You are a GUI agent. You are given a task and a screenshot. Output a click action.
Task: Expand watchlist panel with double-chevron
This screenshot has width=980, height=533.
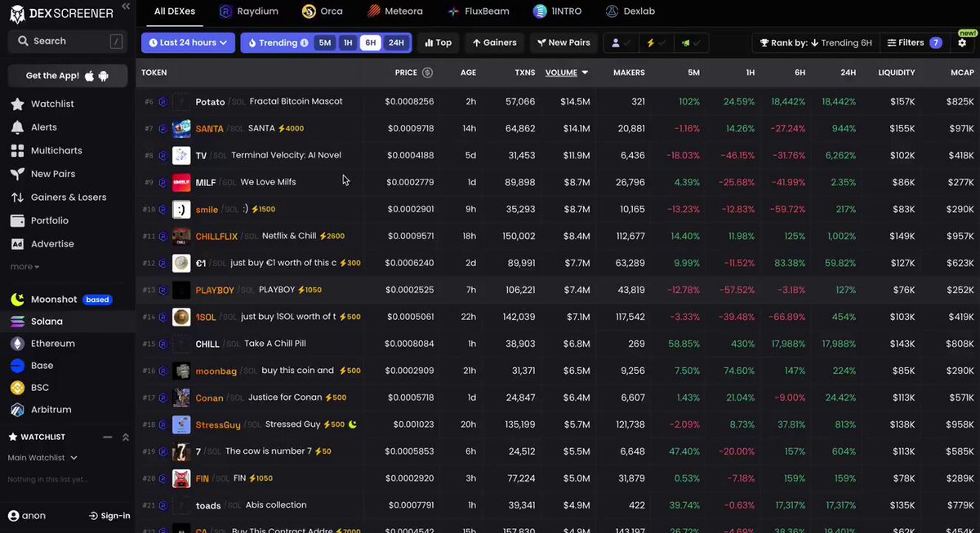pyautogui.click(x=126, y=437)
